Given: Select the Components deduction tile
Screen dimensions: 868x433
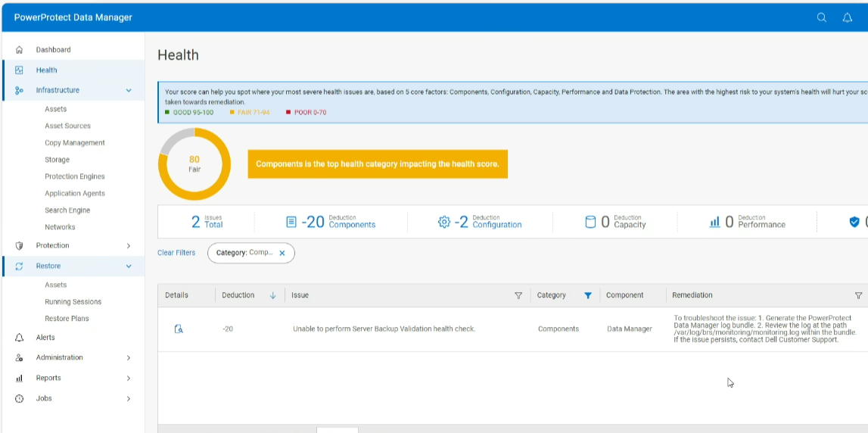Looking at the screenshot, I should pyautogui.click(x=331, y=222).
